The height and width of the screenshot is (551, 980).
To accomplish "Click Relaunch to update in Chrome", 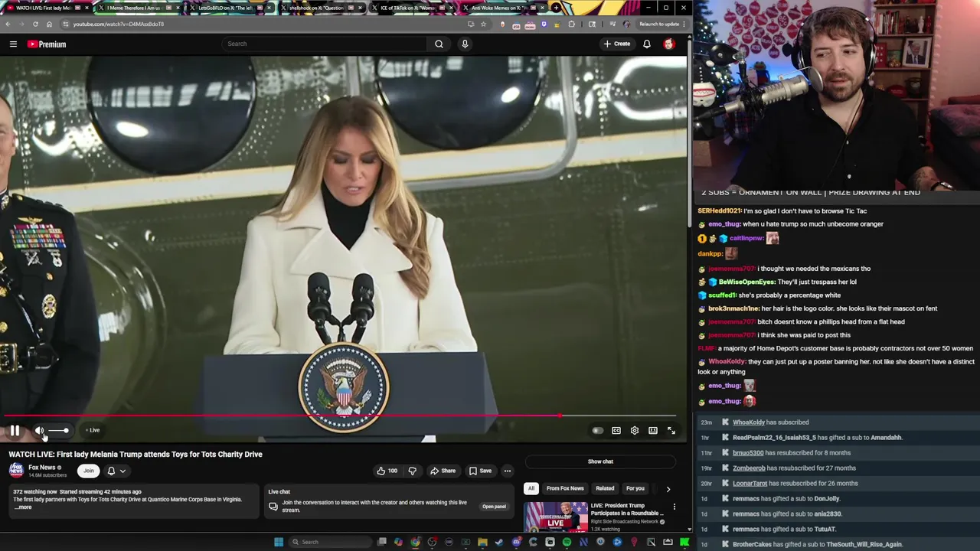I will click(659, 24).
